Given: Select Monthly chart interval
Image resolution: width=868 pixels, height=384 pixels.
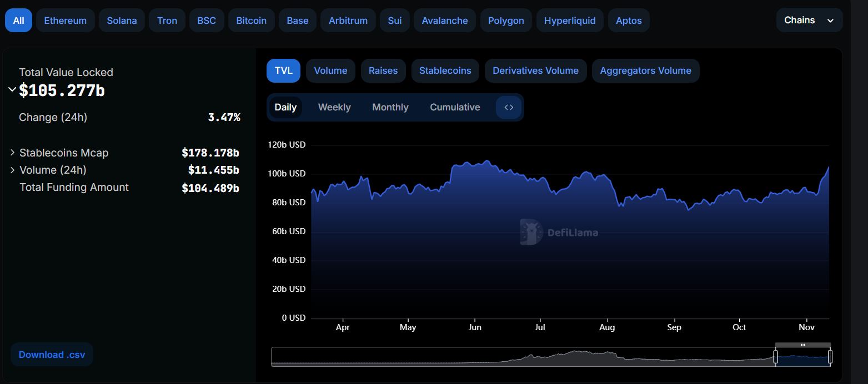Looking at the screenshot, I should (x=390, y=107).
